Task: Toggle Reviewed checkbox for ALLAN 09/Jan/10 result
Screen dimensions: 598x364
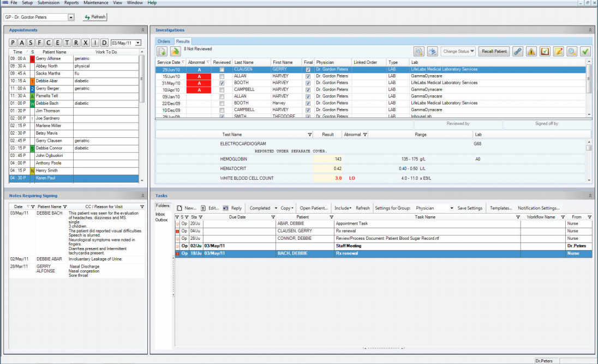Action: [x=222, y=96]
